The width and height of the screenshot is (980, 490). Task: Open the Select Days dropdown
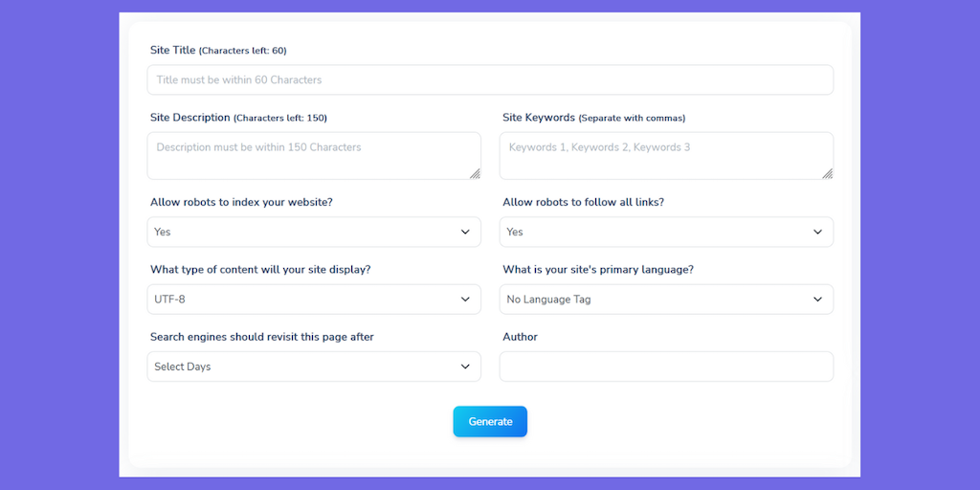tap(313, 367)
